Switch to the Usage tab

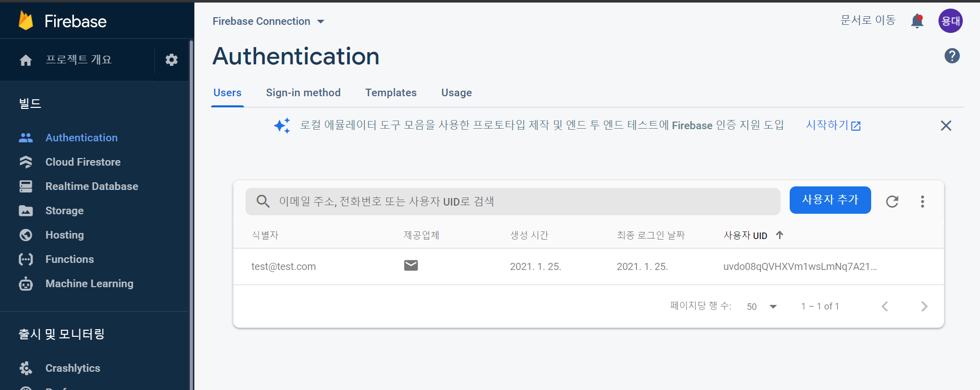pos(457,93)
